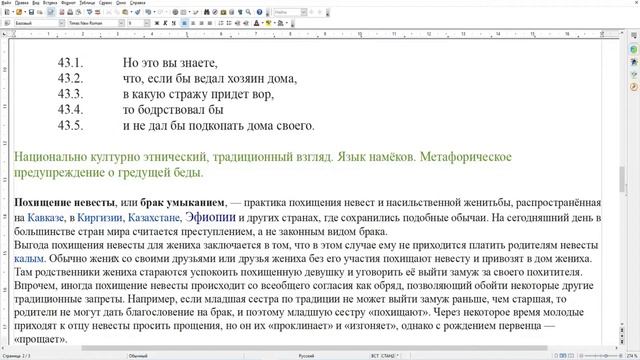
Task: Open a file with the Open icon
Action: (x=19, y=12)
